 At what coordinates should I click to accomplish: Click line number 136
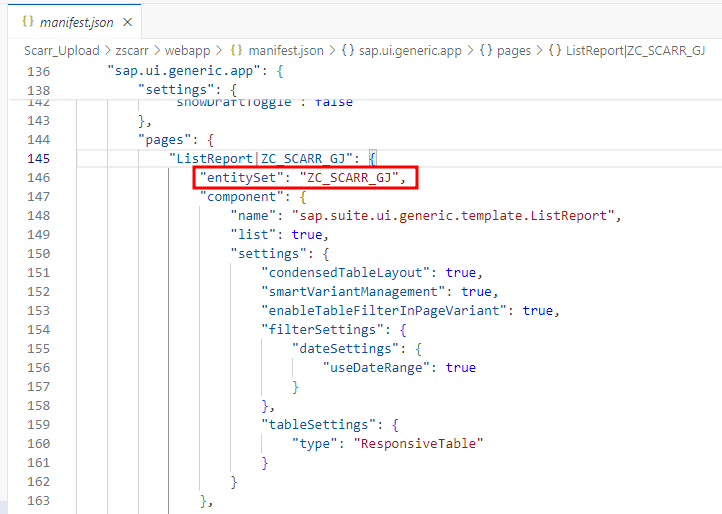tap(38, 71)
